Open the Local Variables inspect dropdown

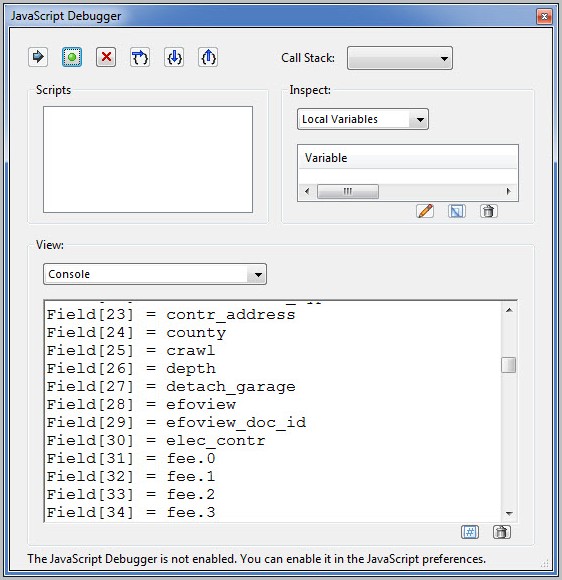[363, 119]
